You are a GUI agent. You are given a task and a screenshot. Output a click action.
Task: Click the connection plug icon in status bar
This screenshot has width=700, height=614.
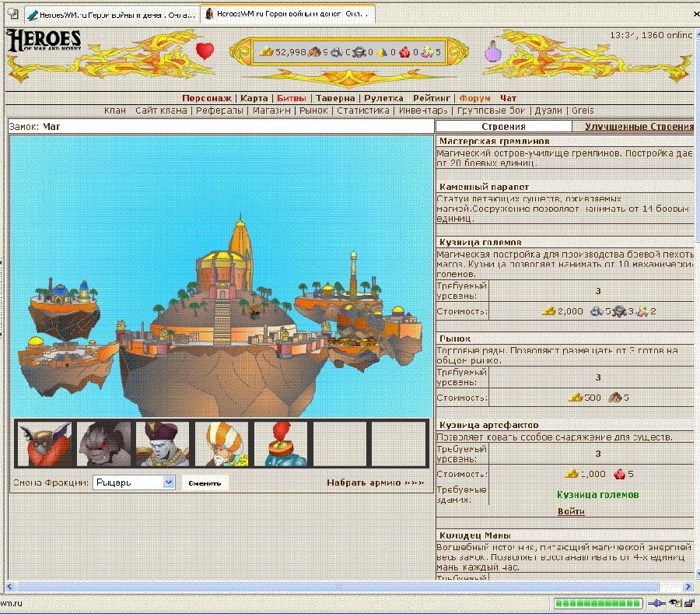(x=656, y=604)
